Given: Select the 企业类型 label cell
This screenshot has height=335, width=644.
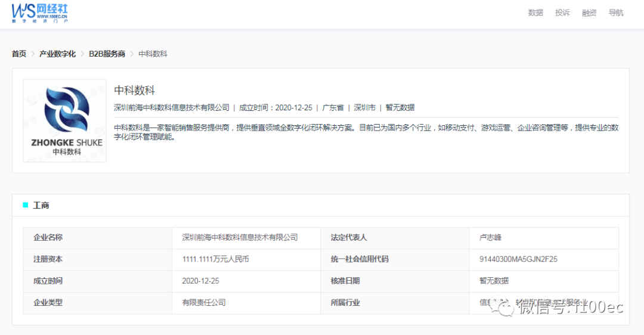Looking at the screenshot, I should point(97,303).
